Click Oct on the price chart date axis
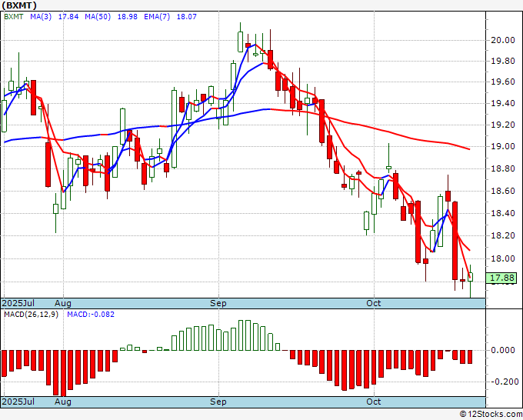Viewport: 523px width, 420px height. click(x=374, y=303)
